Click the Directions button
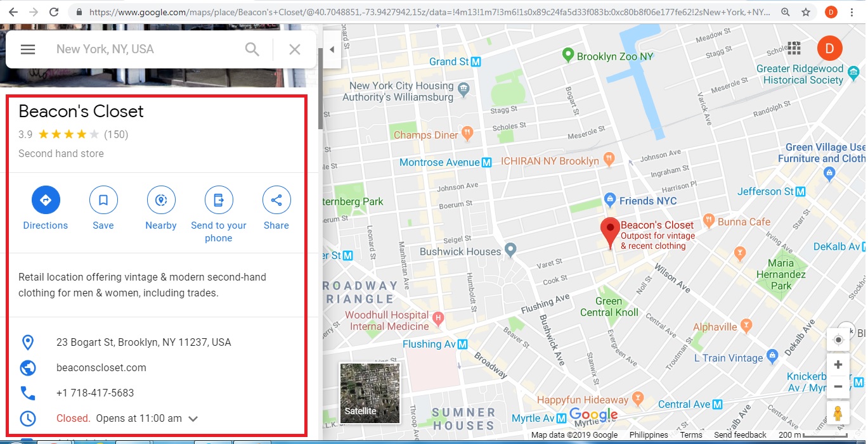 46,208
